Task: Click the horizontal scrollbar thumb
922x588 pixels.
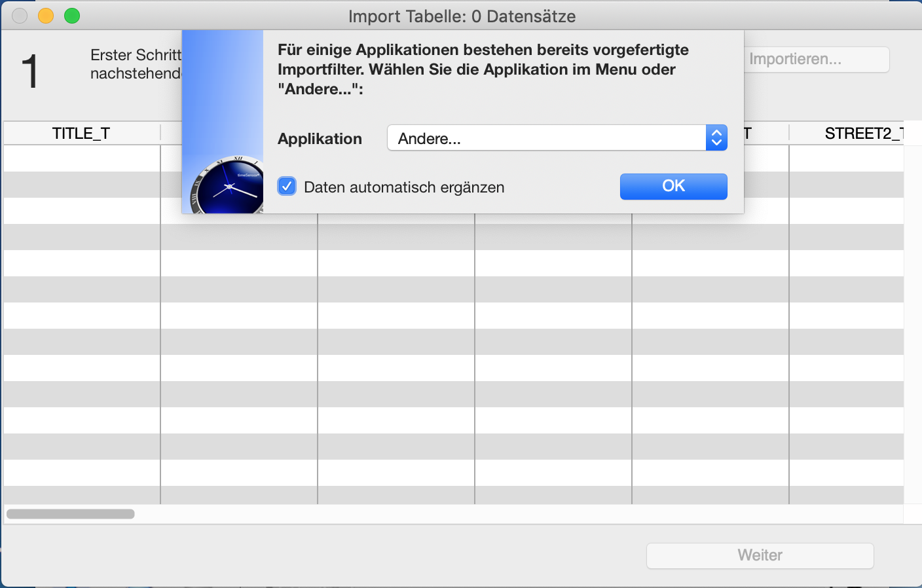Action: click(71, 514)
